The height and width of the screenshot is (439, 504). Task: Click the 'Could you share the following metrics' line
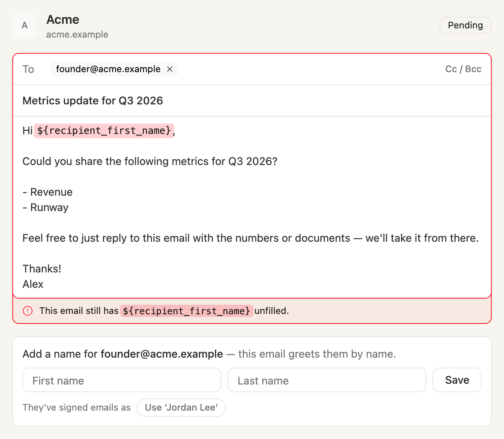point(150,161)
